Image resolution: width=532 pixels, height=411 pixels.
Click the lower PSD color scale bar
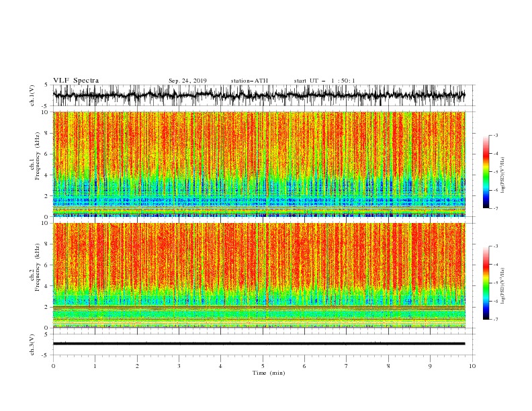pyautogui.click(x=486, y=283)
